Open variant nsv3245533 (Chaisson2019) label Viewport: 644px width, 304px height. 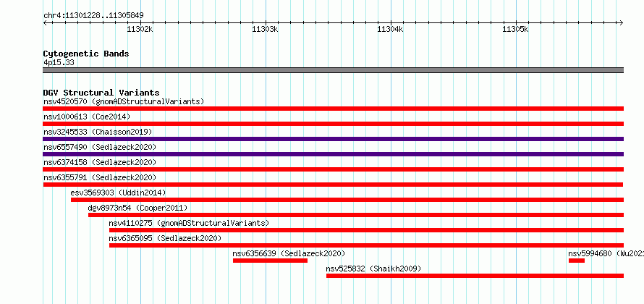coord(98,132)
